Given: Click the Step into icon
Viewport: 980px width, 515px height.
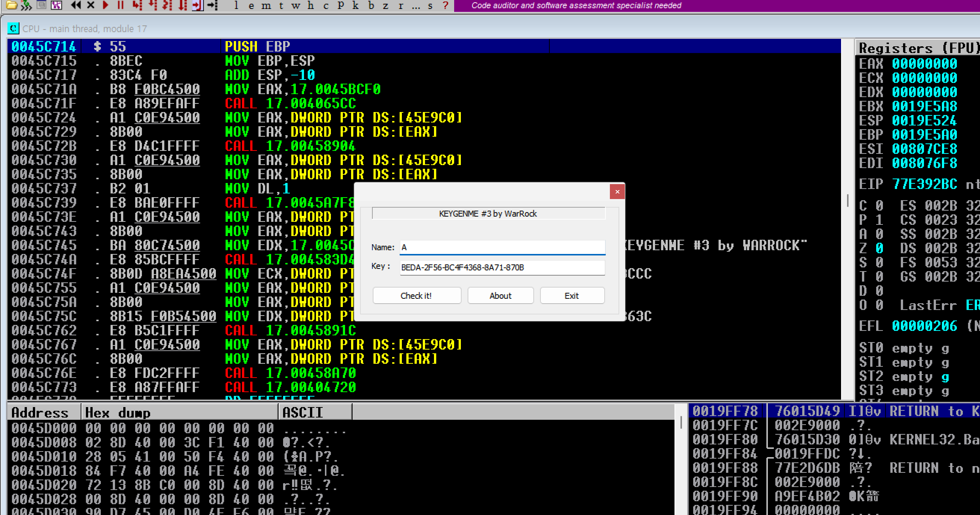Looking at the screenshot, I should tap(137, 5).
